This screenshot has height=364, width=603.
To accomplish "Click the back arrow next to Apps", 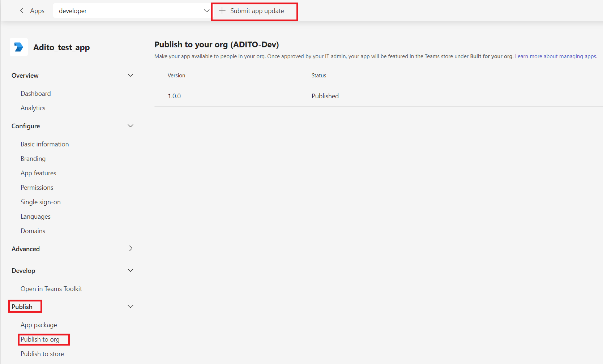I will 22,10.
